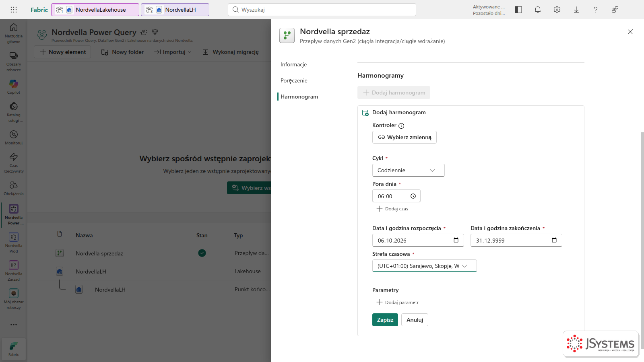Image resolution: width=644 pixels, height=362 pixels.
Task: Click the Pora dnia 06:00 field
Action: [x=396, y=196]
